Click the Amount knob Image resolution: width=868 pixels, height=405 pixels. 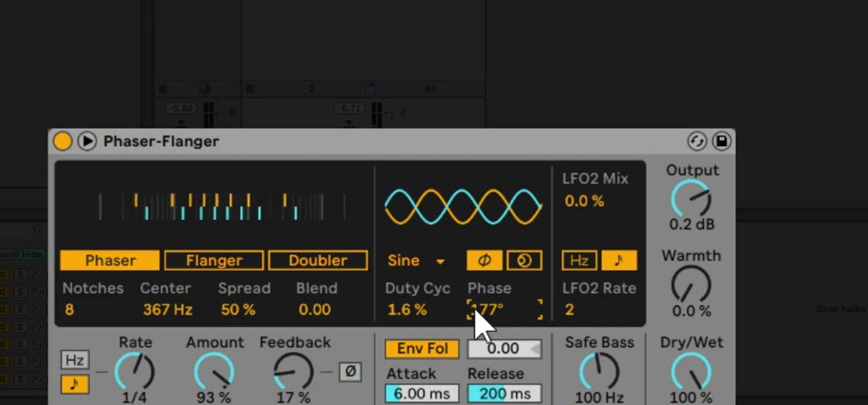click(214, 372)
